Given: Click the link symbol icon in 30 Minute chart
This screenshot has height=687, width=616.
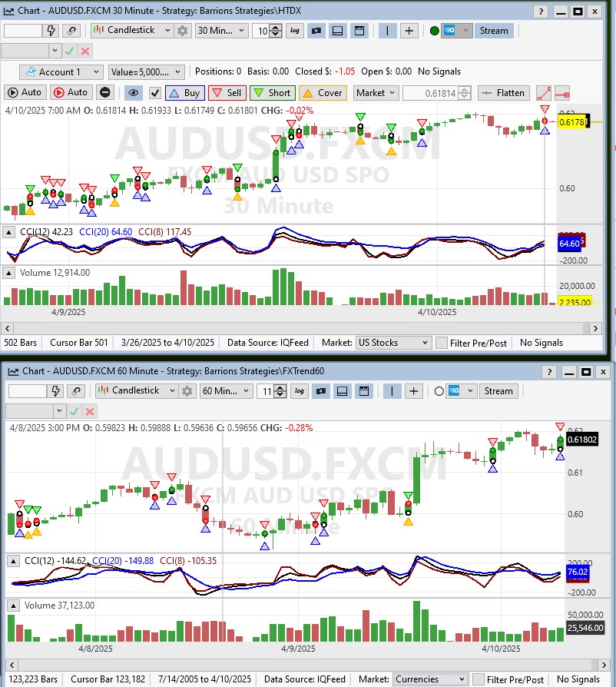Looking at the screenshot, I should click(x=71, y=31).
